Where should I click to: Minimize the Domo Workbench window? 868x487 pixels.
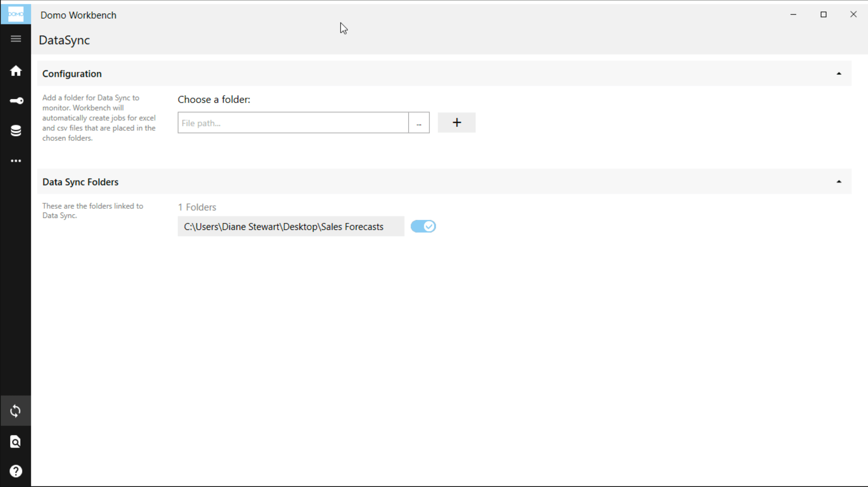coord(793,14)
